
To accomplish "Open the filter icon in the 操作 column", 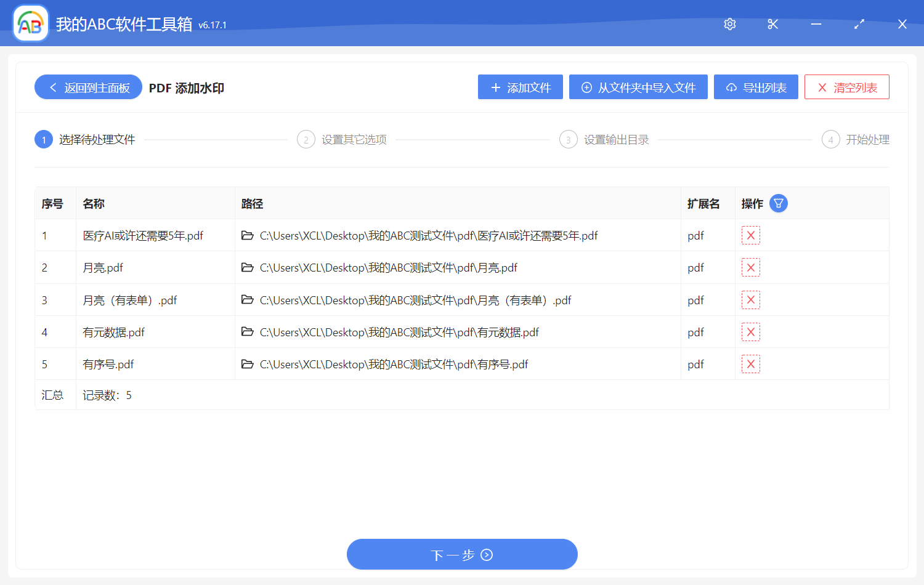I will [x=778, y=203].
